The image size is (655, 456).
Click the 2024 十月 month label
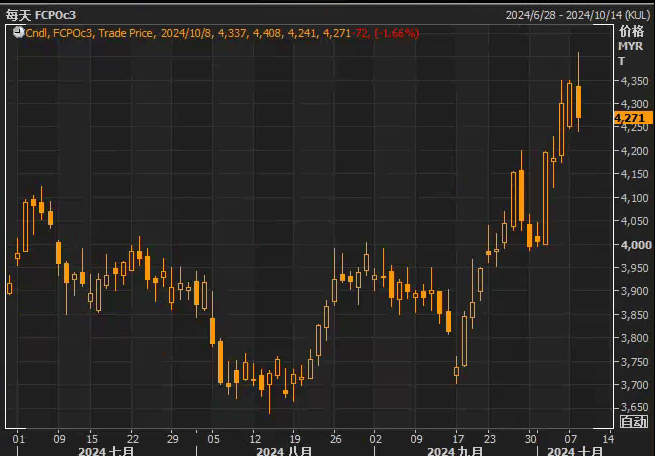(x=575, y=451)
